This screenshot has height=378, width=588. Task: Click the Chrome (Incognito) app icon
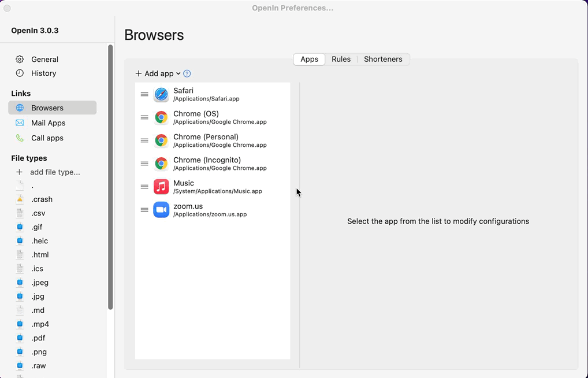(161, 164)
